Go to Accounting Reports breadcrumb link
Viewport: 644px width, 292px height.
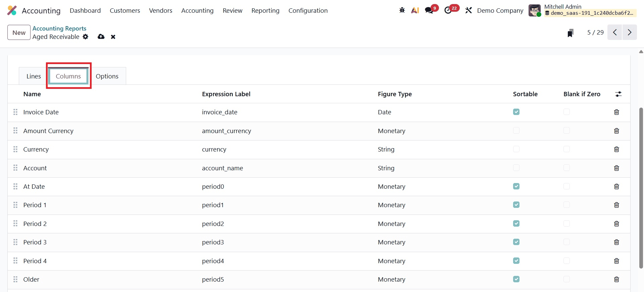[59, 28]
